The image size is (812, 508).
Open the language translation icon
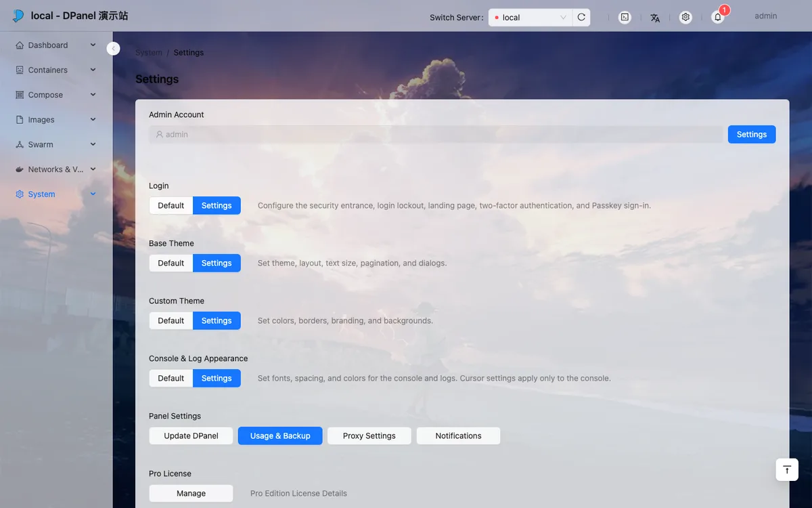(x=655, y=18)
